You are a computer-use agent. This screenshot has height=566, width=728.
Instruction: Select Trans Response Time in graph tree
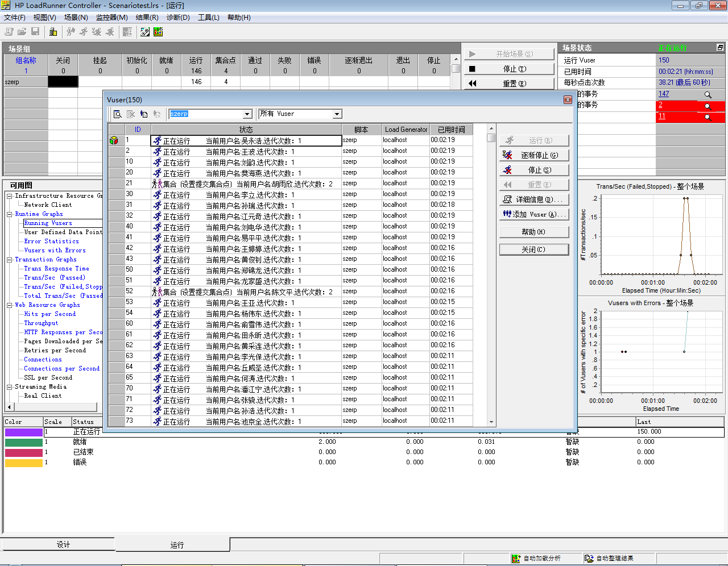point(56,269)
